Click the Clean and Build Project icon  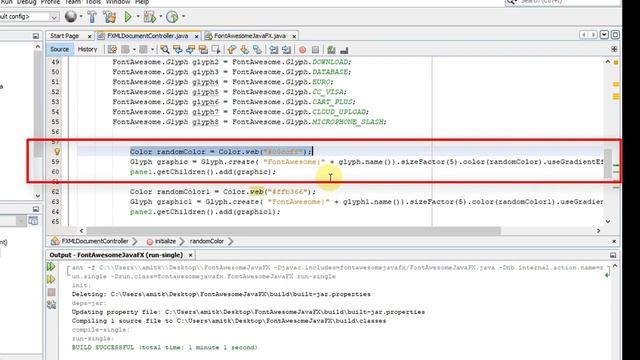(x=109, y=17)
